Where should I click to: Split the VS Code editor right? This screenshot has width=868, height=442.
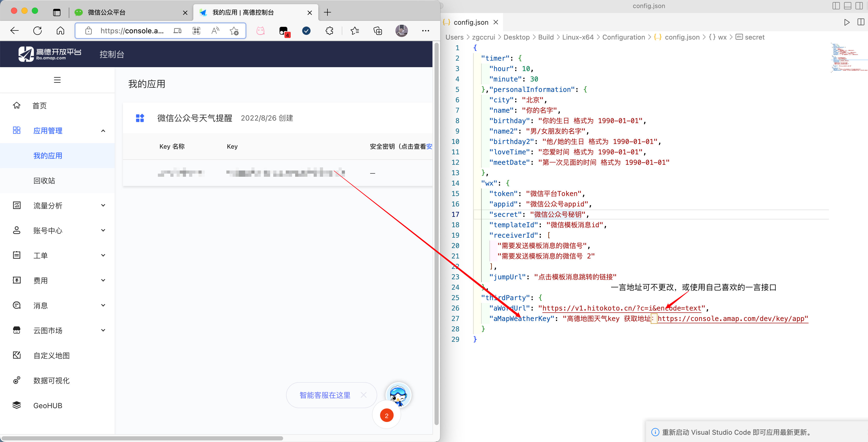(861, 22)
